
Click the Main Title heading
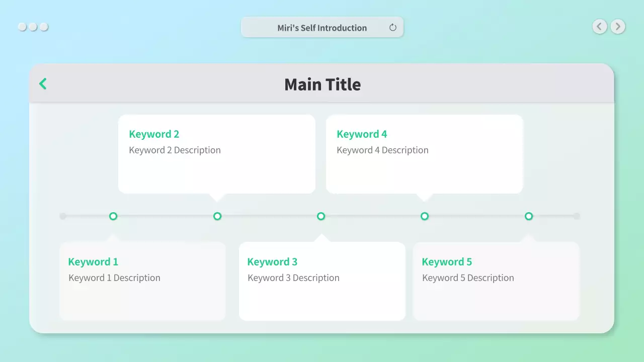pos(323,84)
